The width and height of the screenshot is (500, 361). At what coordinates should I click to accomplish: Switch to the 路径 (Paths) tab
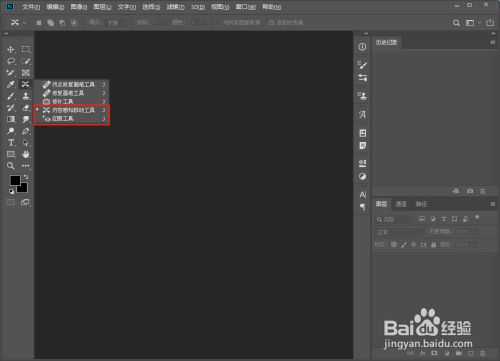pos(421,204)
